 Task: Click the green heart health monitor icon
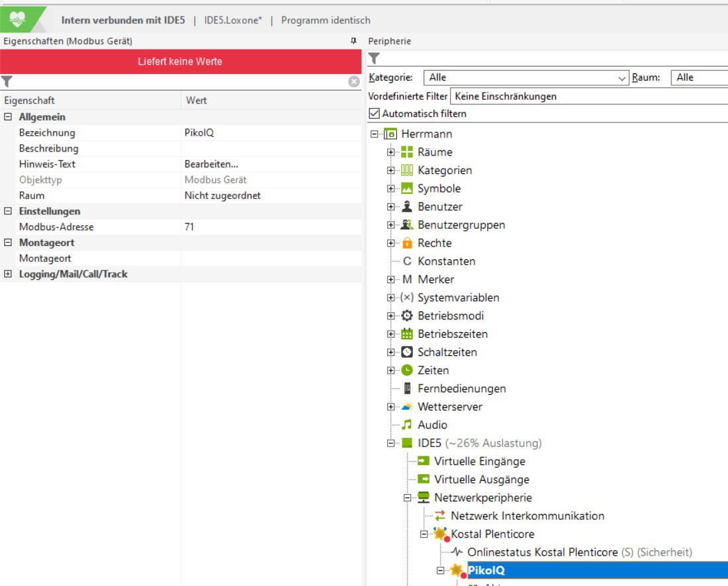(x=18, y=20)
